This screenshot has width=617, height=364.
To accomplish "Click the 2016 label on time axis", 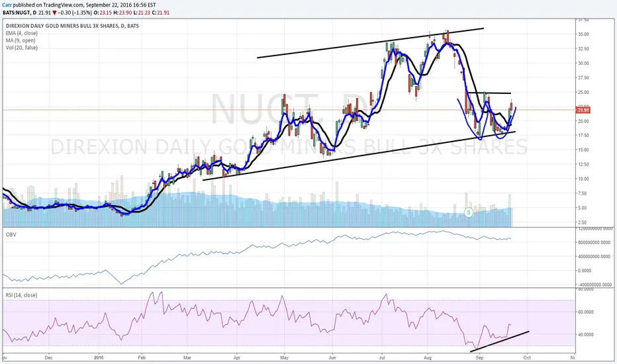I will coord(99,358).
